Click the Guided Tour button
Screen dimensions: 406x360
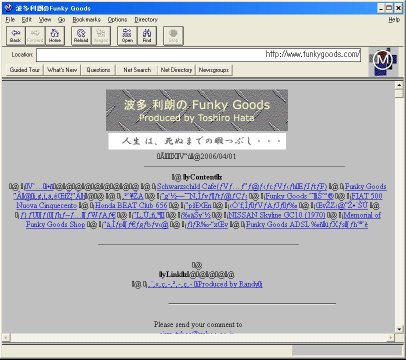[x=25, y=70]
